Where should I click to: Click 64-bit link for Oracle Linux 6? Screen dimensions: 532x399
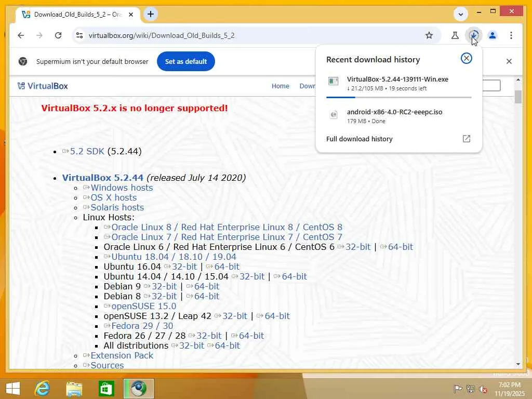pyautogui.click(x=401, y=247)
